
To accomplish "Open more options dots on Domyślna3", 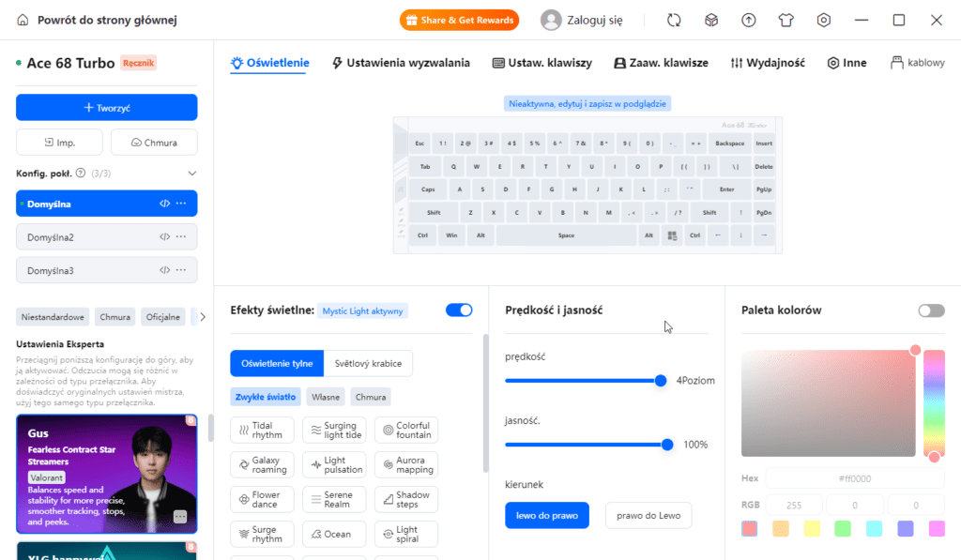I will coord(181,271).
